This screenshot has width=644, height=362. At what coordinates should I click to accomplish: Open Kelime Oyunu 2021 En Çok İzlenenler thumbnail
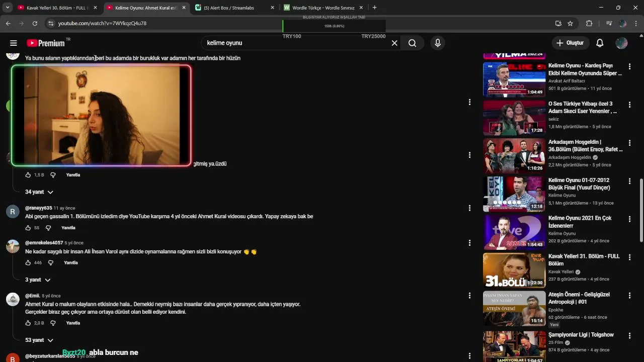(x=514, y=232)
